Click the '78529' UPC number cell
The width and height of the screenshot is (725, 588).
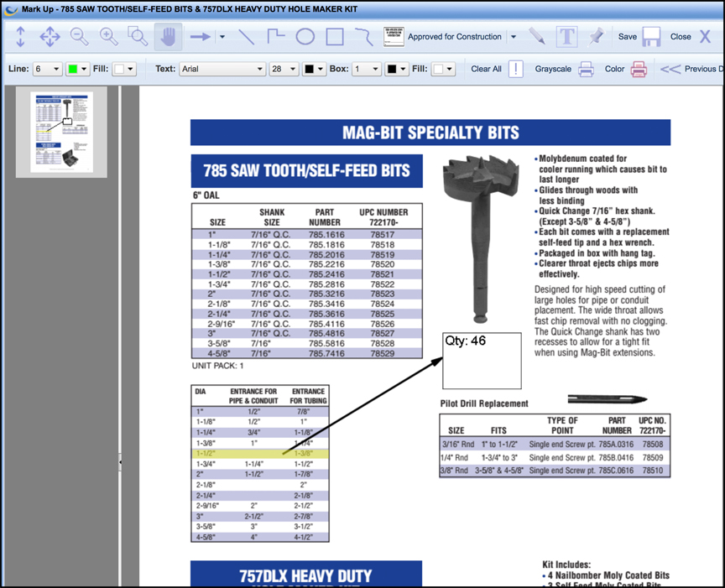click(x=383, y=354)
